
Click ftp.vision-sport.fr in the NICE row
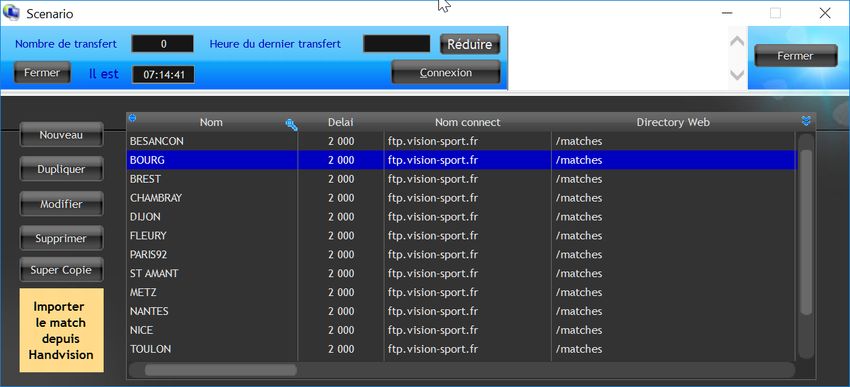(433, 331)
